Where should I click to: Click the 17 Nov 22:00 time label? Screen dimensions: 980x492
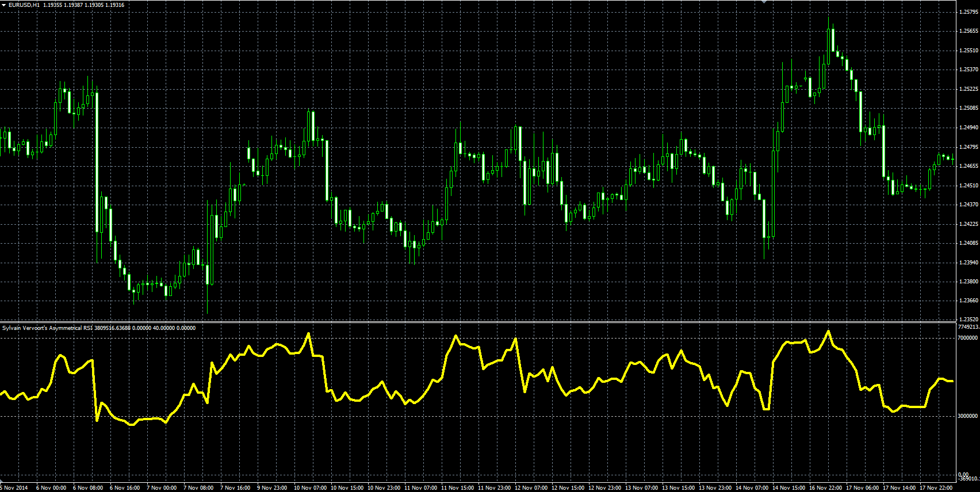(936, 488)
